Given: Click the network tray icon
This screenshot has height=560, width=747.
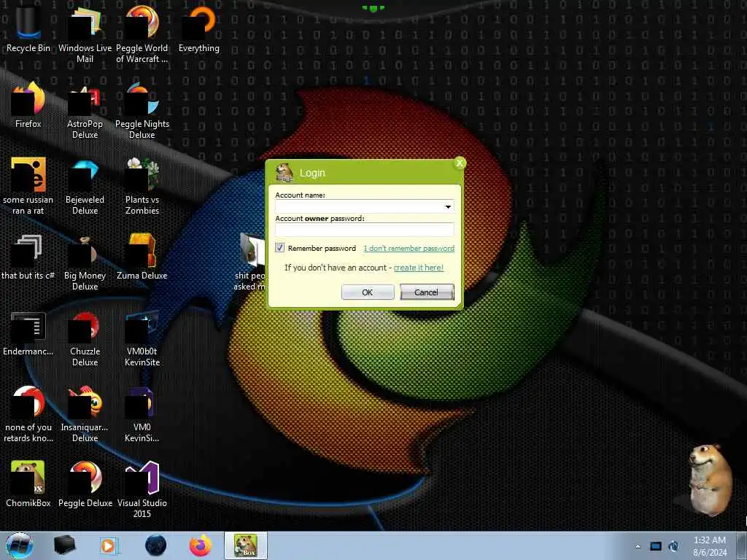Looking at the screenshot, I should pyautogui.click(x=656, y=546).
